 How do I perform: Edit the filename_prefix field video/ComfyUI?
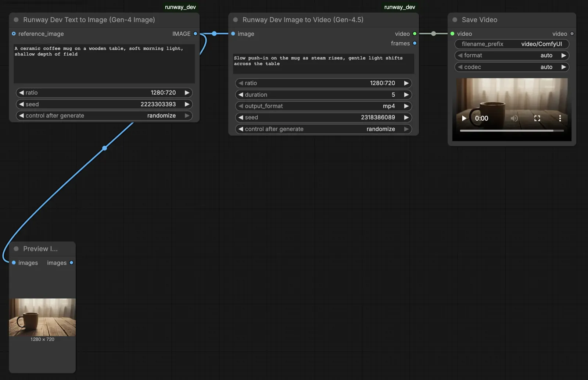click(512, 44)
